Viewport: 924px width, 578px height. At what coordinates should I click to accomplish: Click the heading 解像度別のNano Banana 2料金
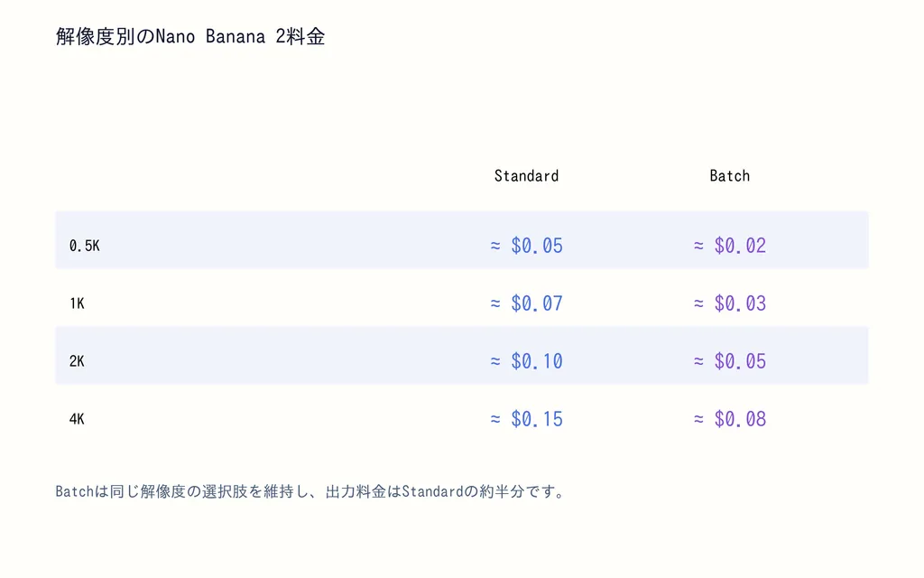(x=190, y=36)
